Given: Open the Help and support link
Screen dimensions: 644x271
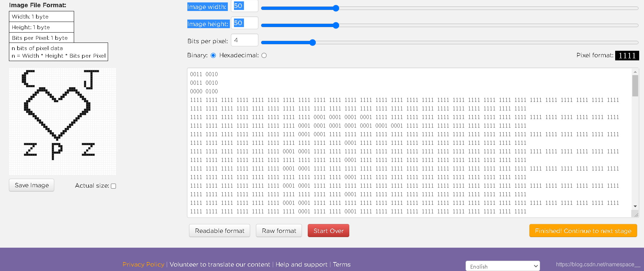Looking at the screenshot, I should click(x=302, y=264).
